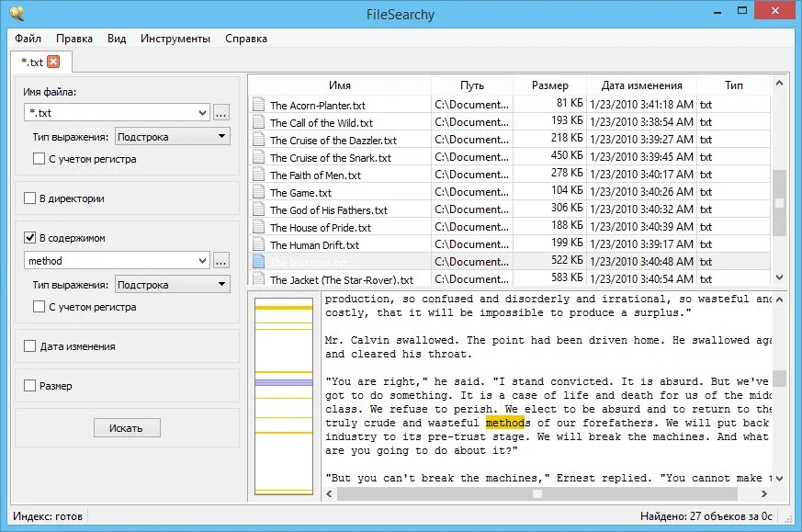
Task: Click preview horizontal scroll right arrow
Action: pyautogui.click(x=763, y=493)
